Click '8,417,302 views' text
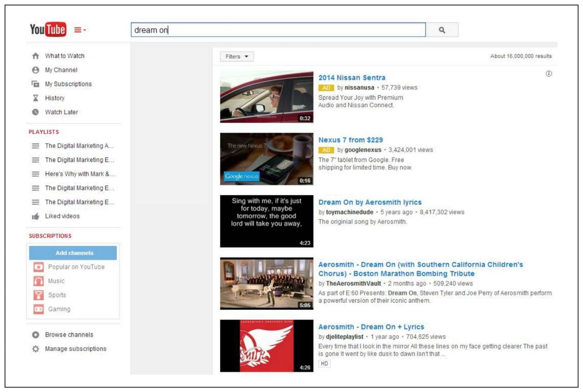 click(x=442, y=212)
